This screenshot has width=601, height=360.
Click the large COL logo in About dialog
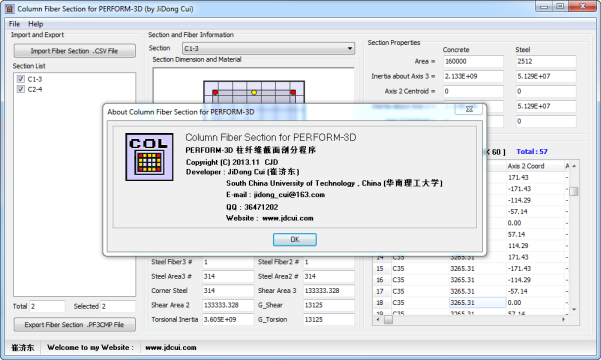149,157
